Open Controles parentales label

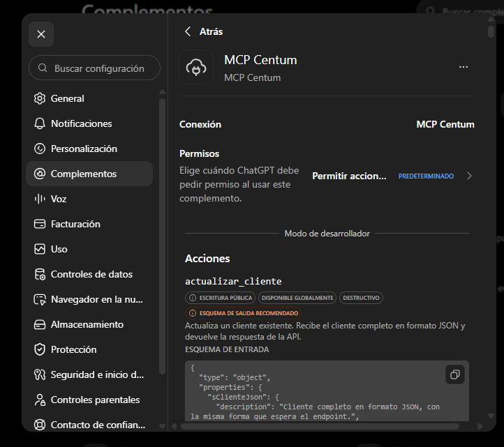[x=95, y=400]
